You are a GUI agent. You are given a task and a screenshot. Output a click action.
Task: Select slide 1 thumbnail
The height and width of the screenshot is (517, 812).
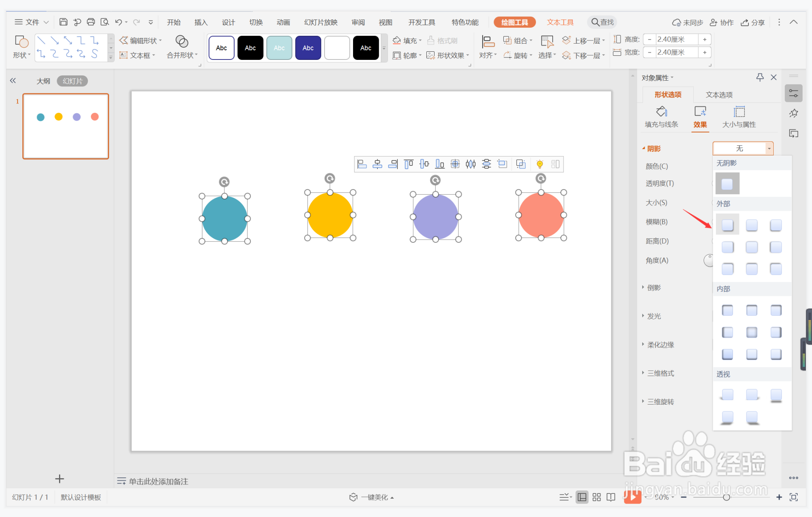[x=66, y=126]
